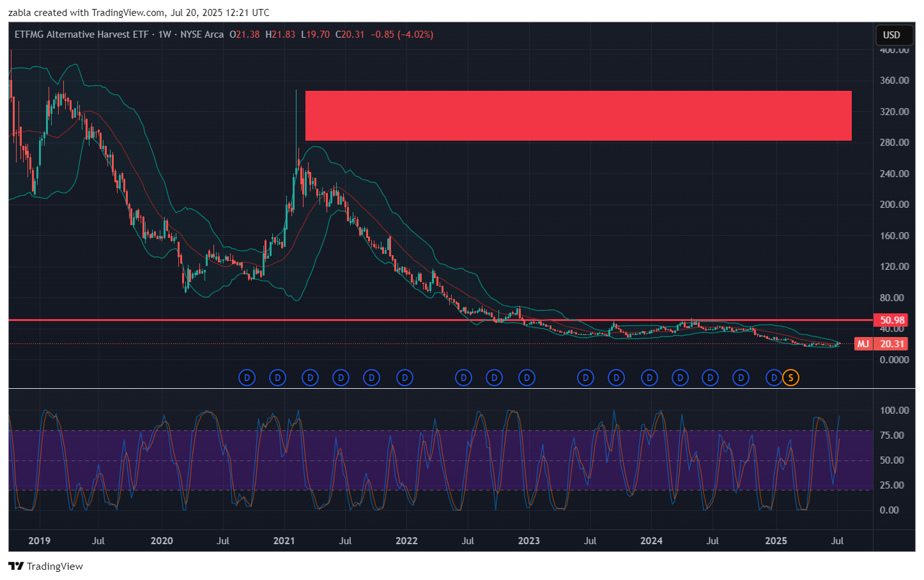Click the Jul label nearest 2025 end
The image size is (924, 580).
click(837, 541)
